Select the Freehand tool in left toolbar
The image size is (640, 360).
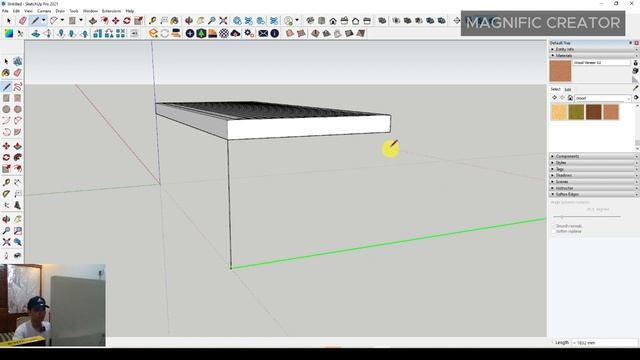[18, 87]
